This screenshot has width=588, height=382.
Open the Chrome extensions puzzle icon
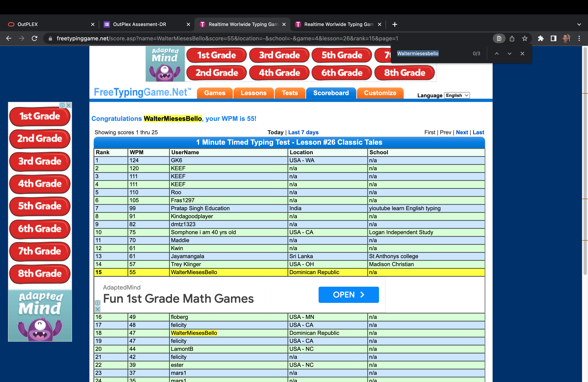pos(541,39)
